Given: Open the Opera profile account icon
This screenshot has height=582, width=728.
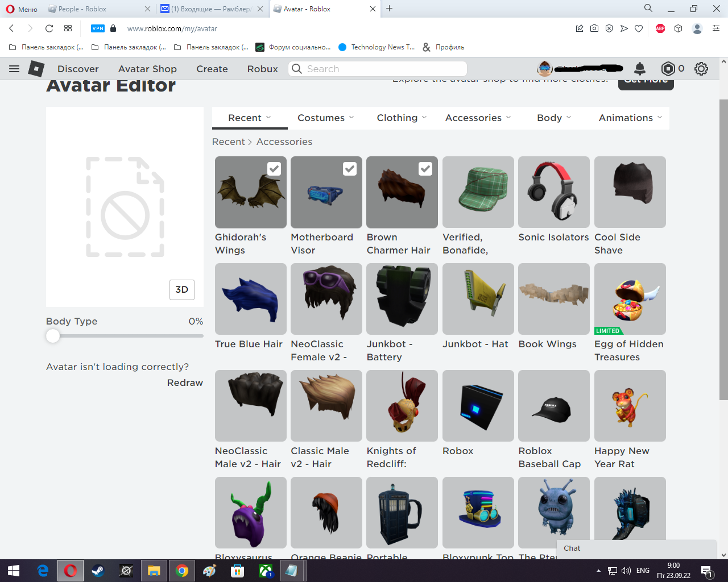Looking at the screenshot, I should pos(697,28).
